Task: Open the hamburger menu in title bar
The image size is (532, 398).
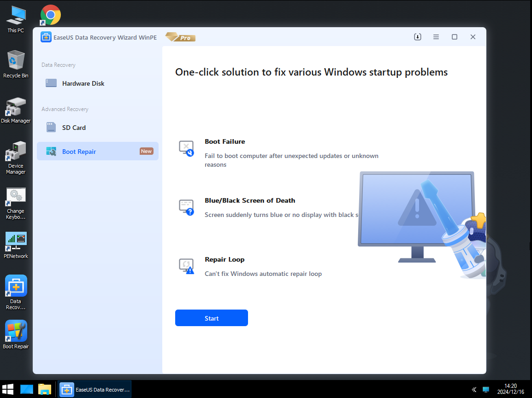Action: click(x=436, y=37)
